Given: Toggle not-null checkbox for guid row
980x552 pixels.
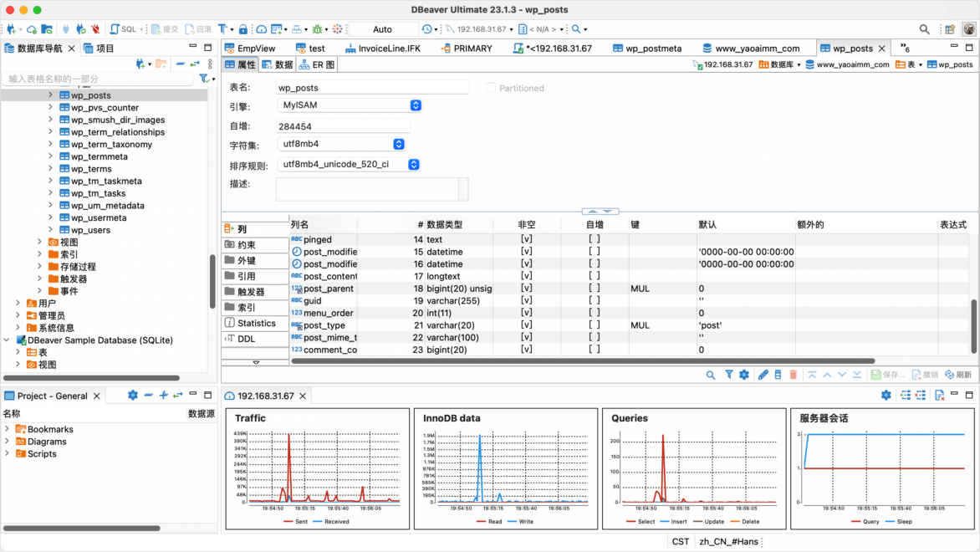Looking at the screenshot, I should coord(527,300).
